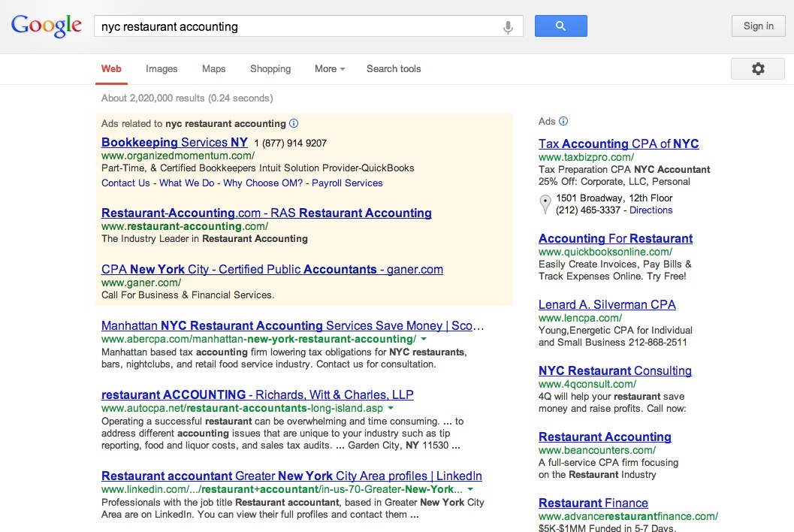Screen dimensions: 794x532
Task: Open Search tools
Action: [394, 69]
